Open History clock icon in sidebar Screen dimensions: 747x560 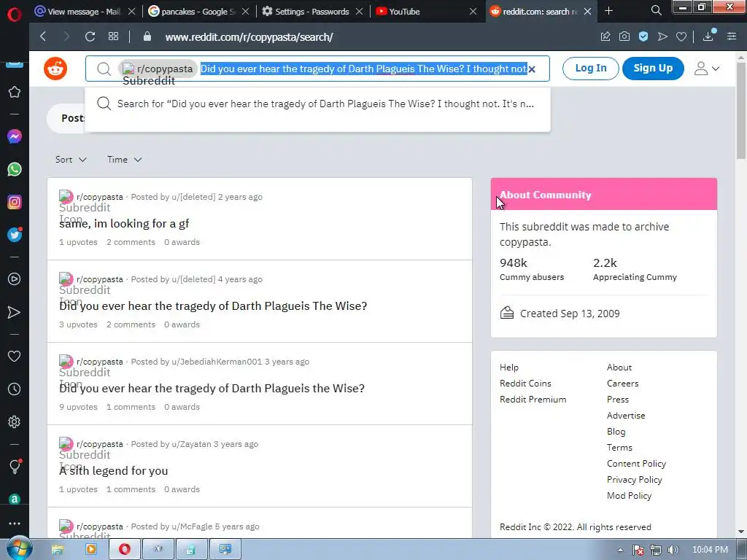(x=15, y=389)
